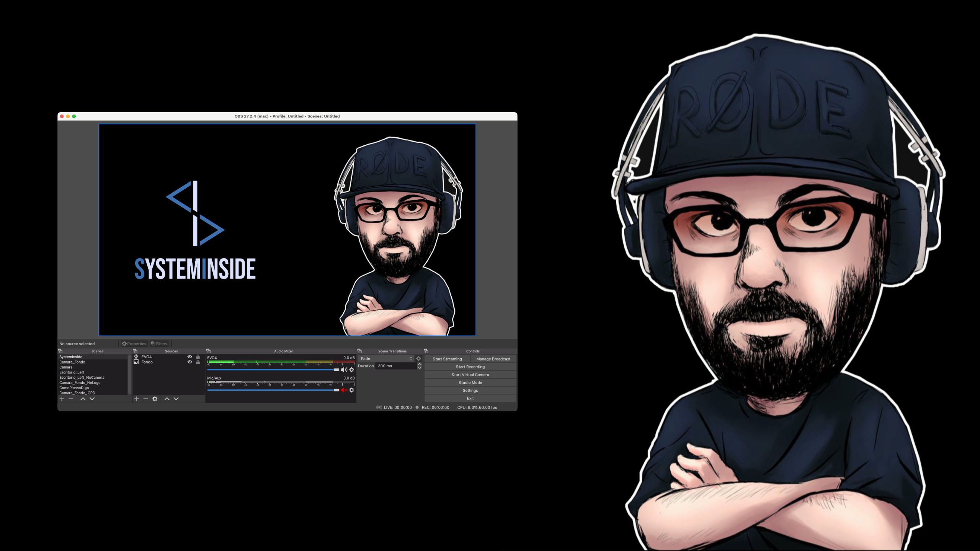The width and height of the screenshot is (980, 551).
Task: Lock the EVO4 source
Action: click(x=198, y=357)
